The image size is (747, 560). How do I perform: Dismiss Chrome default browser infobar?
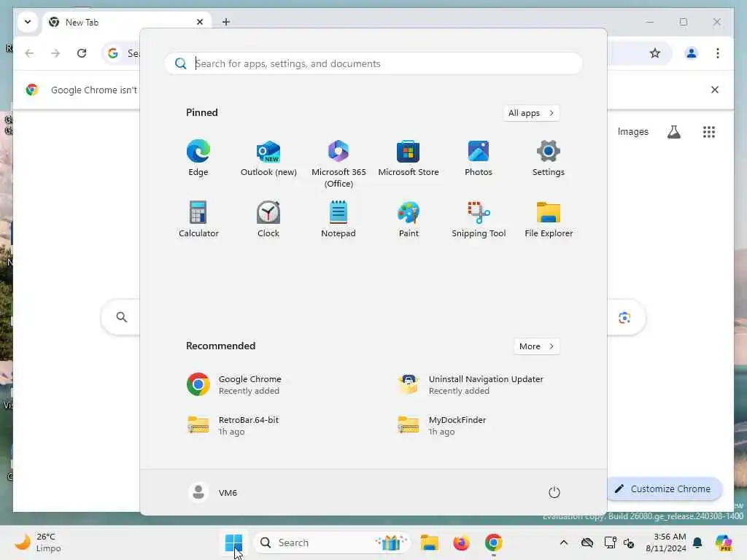pyautogui.click(x=715, y=90)
